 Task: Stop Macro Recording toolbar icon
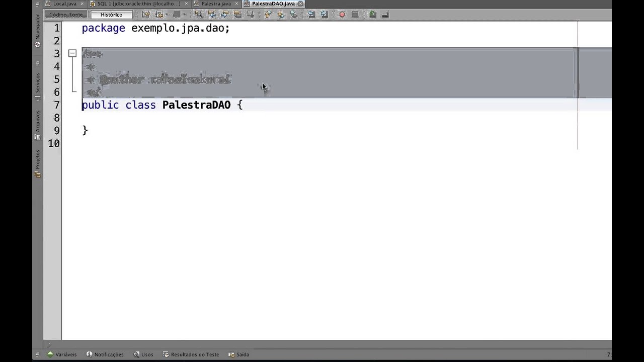tap(355, 15)
